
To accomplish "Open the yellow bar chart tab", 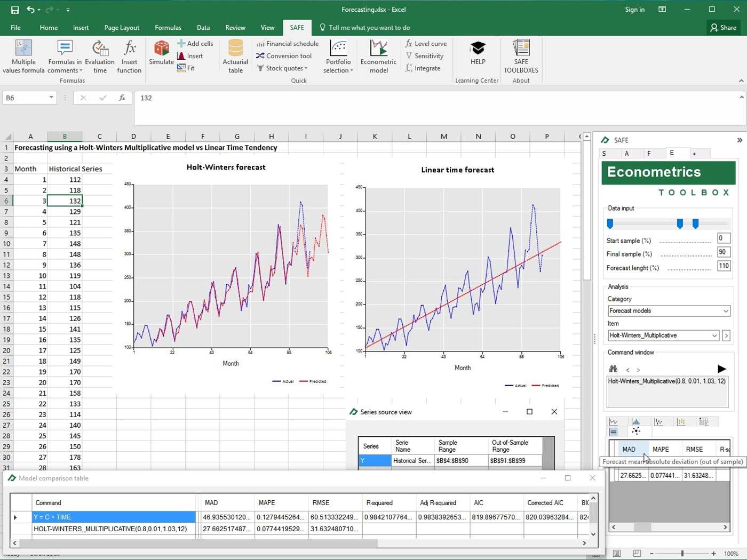I will pyautogui.click(x=681, y=422).
